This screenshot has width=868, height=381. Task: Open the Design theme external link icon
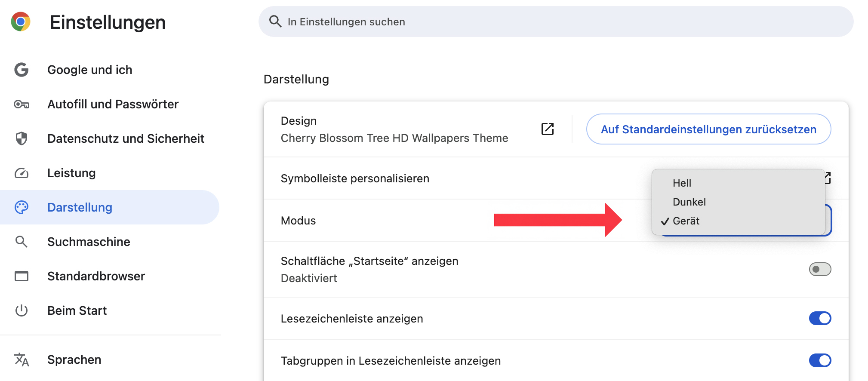pos(548,129)
